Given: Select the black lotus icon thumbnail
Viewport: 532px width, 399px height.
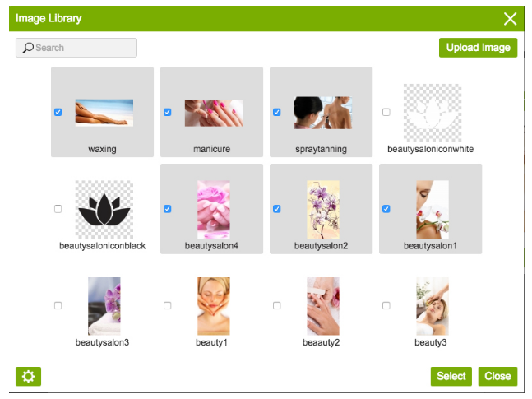Looking at the screenshot, I should coord(104,209).
